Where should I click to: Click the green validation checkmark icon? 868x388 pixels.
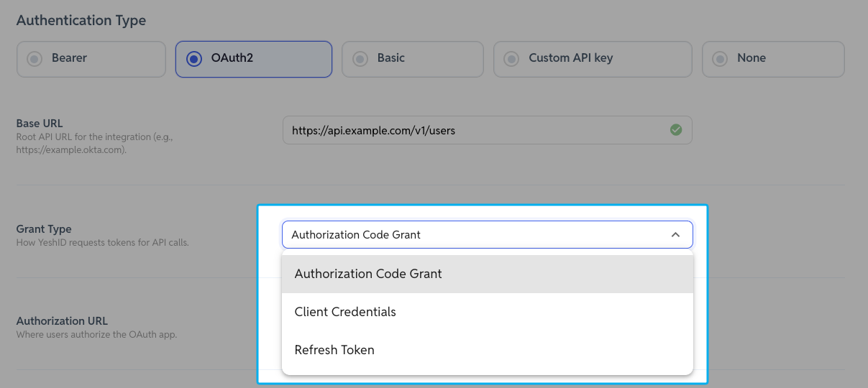(x=676, y=130)
